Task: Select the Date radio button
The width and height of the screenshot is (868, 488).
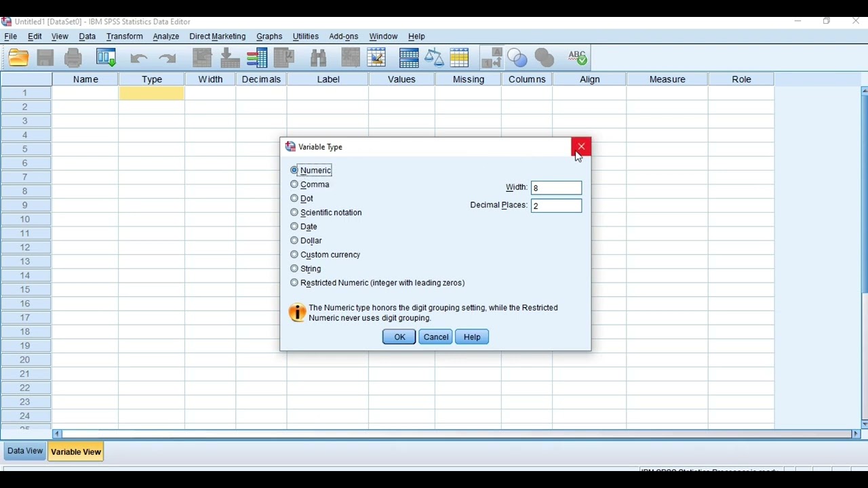Action: [x=294, y=226]
